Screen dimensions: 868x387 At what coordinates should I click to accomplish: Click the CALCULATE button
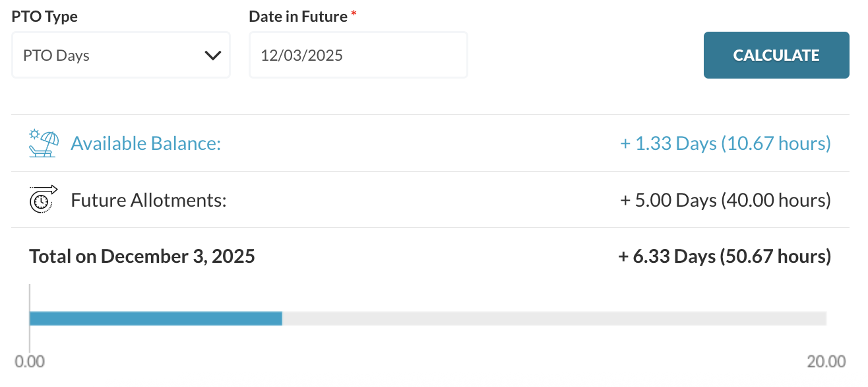click(x=776, y=55)
